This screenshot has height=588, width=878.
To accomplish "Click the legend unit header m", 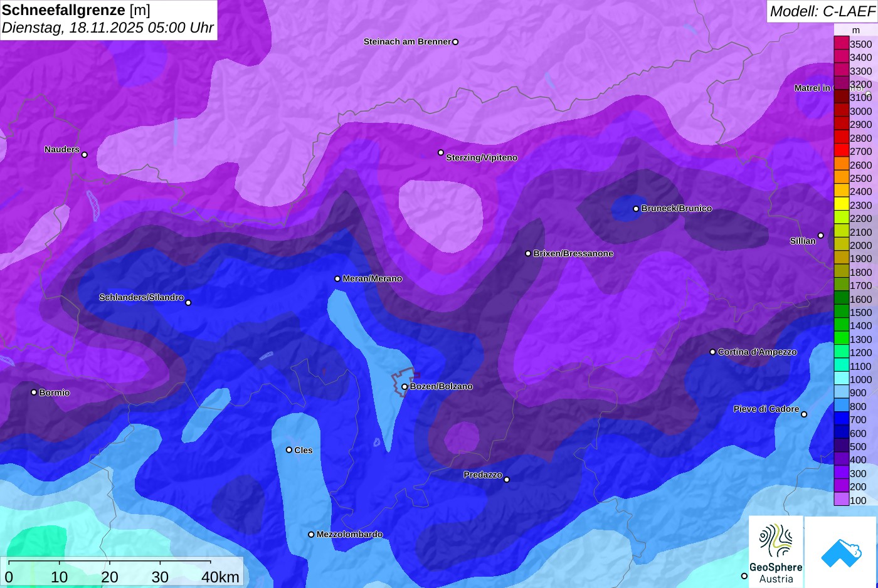I will click(856, 30).
